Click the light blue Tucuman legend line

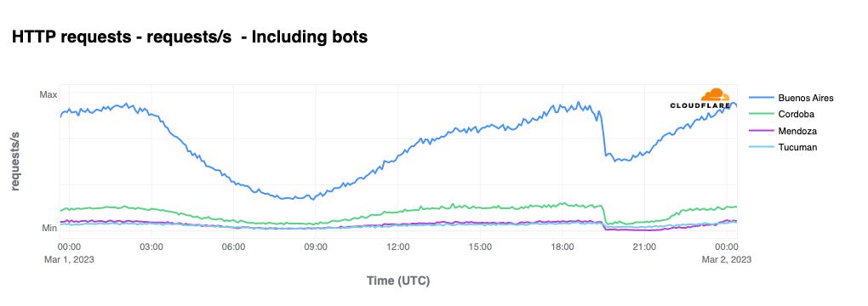761,147
